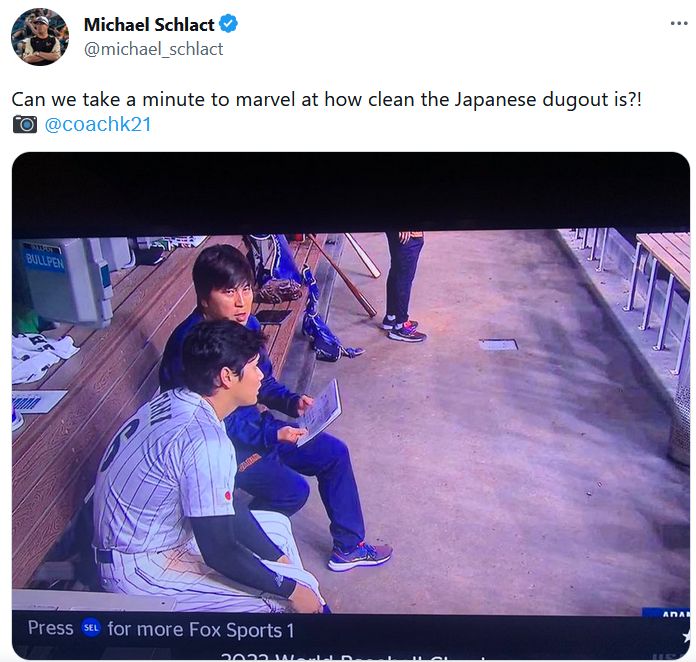The width and height of the screenshot is (696, 662).
Task: Click the blue SEL button icon in banner
Action: tap(91, 628)
